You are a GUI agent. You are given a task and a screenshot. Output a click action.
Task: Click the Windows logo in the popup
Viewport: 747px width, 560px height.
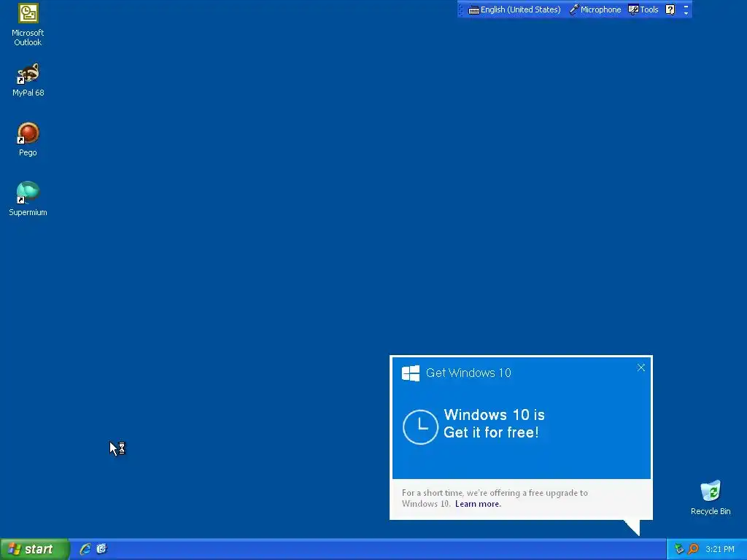(411, 373)
